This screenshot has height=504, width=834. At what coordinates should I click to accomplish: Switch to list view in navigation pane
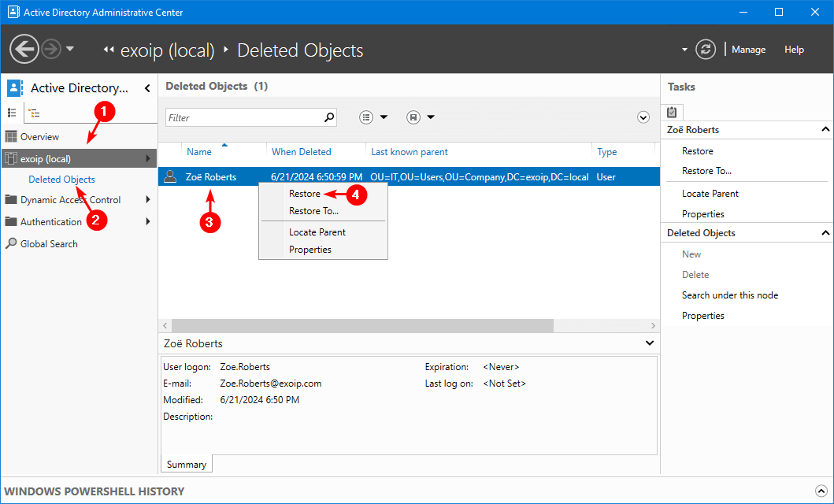coord(13,113)
